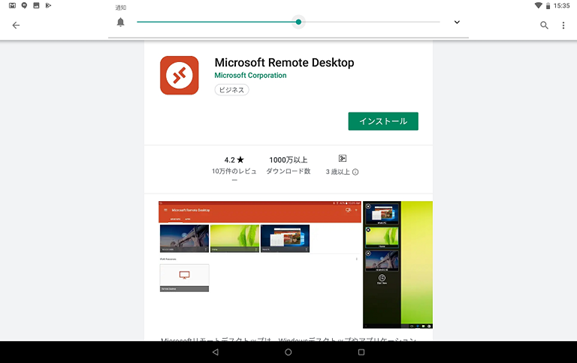Tap the Gmail status bar icon
The image size is (577, 363).
(12, 6)
